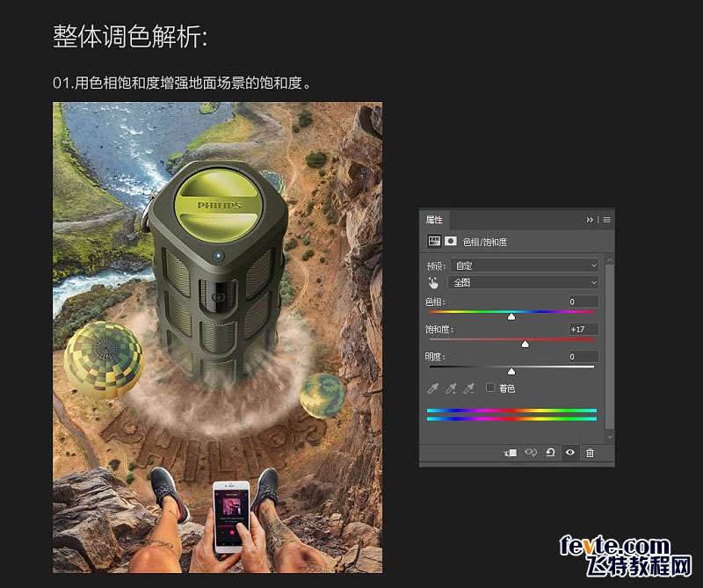
Task: Click the 明度 lightness slider handle
Action: tap(511, 372)
